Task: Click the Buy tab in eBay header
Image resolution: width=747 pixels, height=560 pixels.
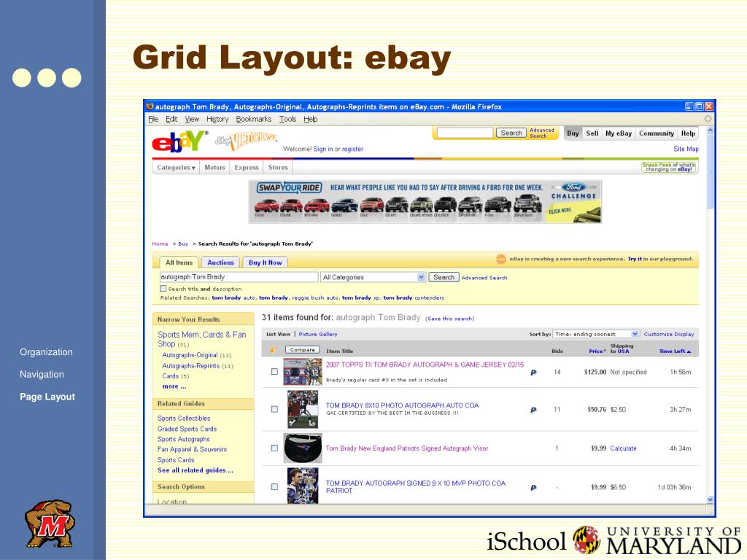Action: pos(573,133)
